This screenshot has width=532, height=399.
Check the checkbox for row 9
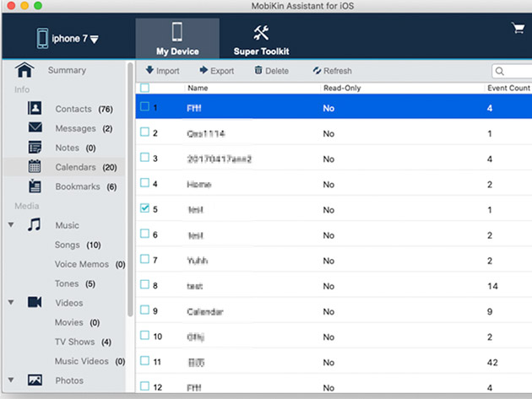click(x=145, y=310)
